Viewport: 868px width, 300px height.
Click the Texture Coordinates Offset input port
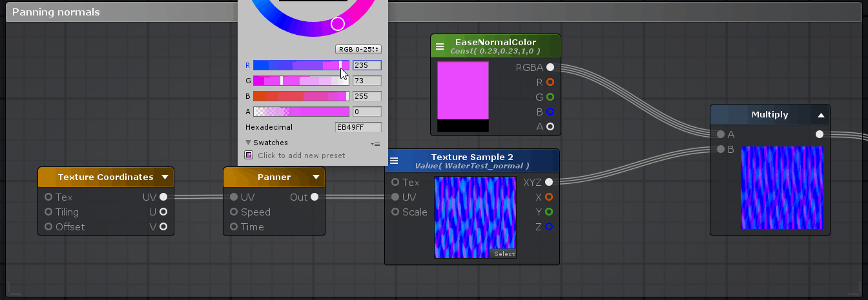click(48, 226)
